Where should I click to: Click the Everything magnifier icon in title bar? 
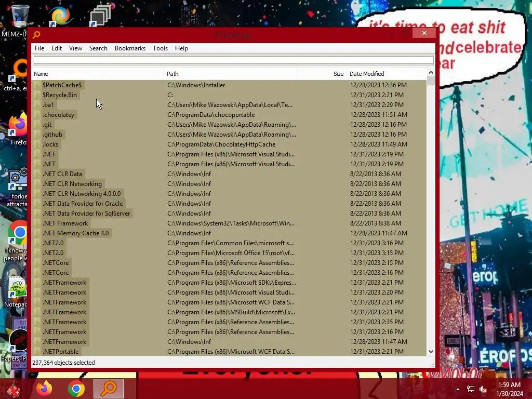37,34
